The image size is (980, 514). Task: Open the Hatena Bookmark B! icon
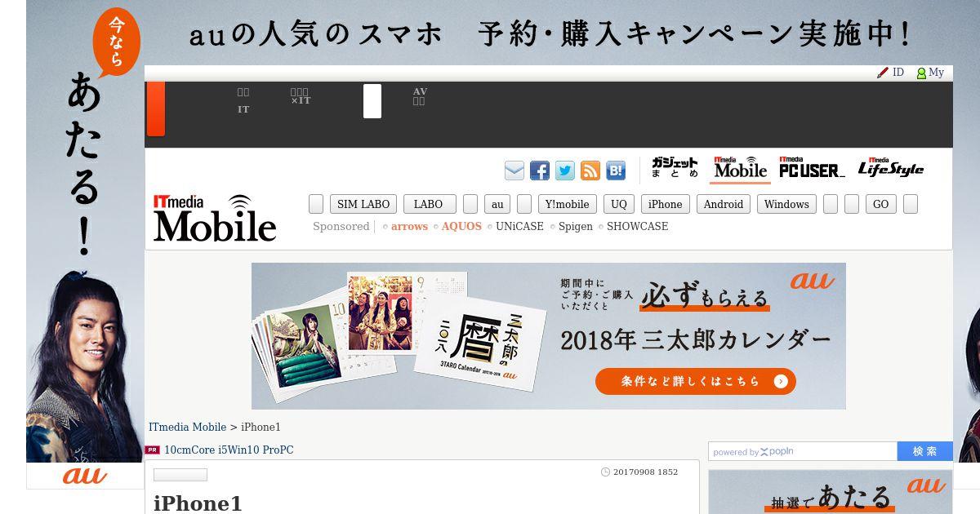(616, 171)
